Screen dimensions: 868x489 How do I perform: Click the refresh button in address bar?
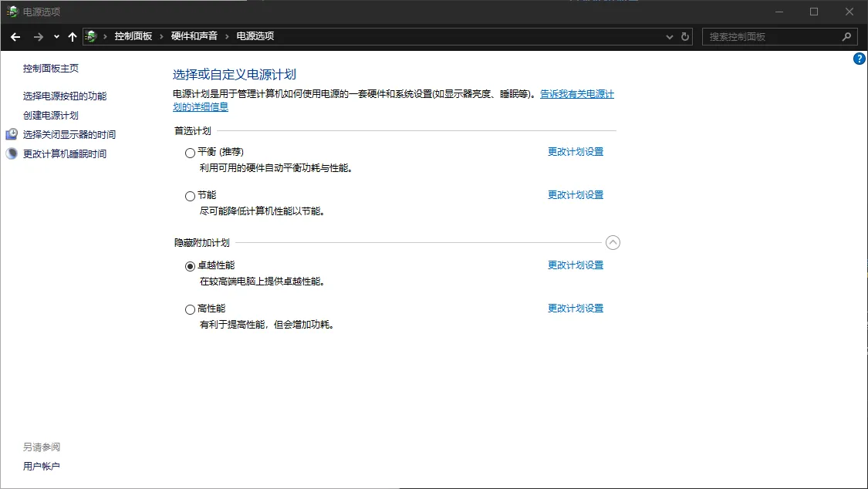click(684, 36)
